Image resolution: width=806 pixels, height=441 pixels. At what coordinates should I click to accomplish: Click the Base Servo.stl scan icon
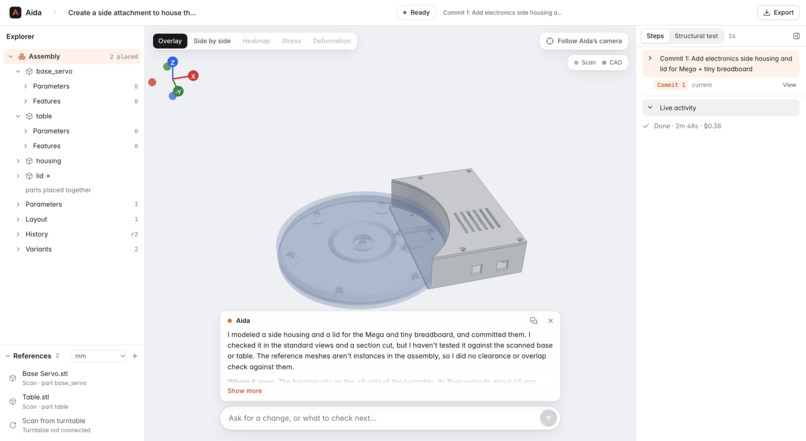click(x=12, y=378)
